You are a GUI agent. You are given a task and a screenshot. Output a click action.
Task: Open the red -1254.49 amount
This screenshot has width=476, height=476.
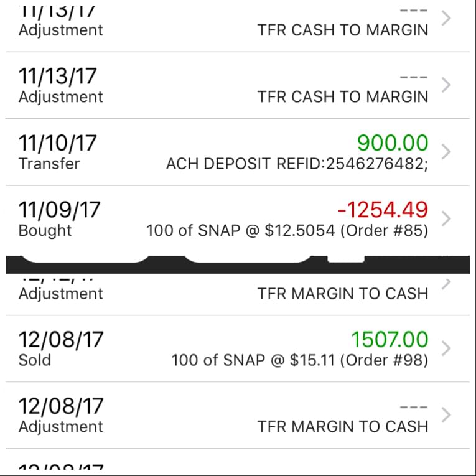(x=383, y=210)
